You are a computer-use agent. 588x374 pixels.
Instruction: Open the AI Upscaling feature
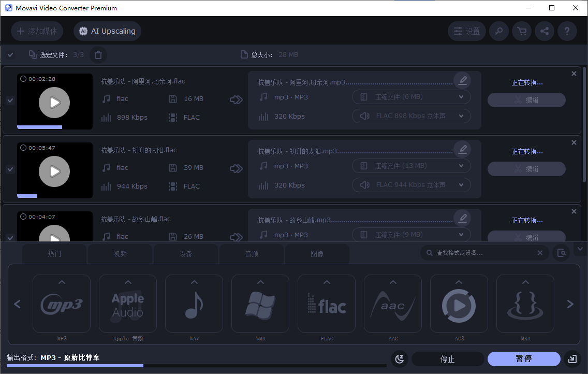[x=107, y=31]
